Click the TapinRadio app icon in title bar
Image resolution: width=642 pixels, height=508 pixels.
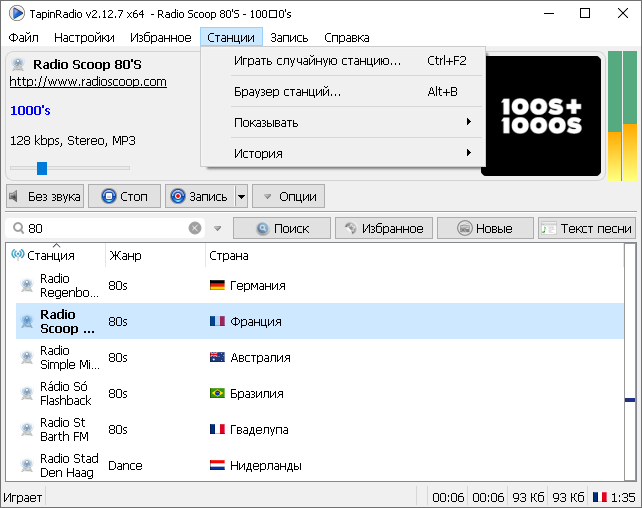coord(16,14)
